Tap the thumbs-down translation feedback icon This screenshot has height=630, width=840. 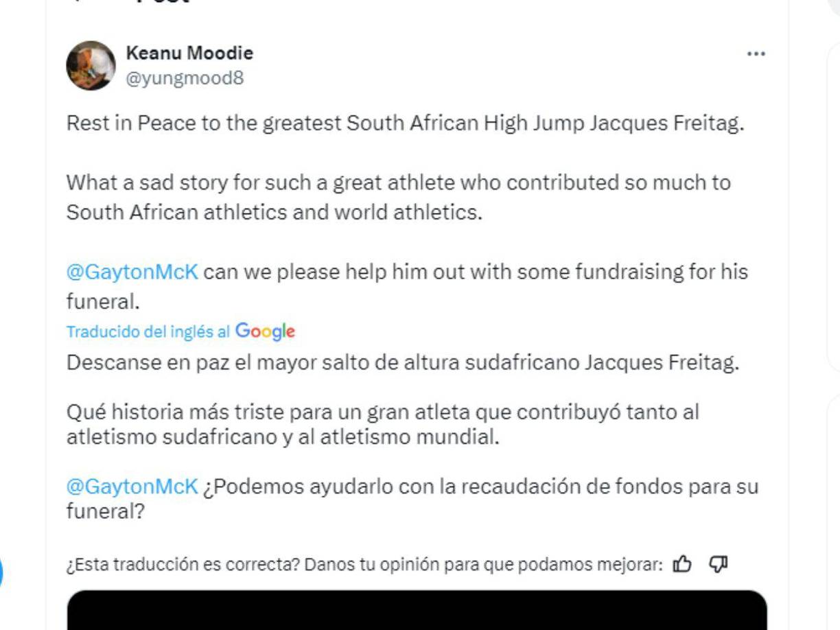(x=718, y=563)
